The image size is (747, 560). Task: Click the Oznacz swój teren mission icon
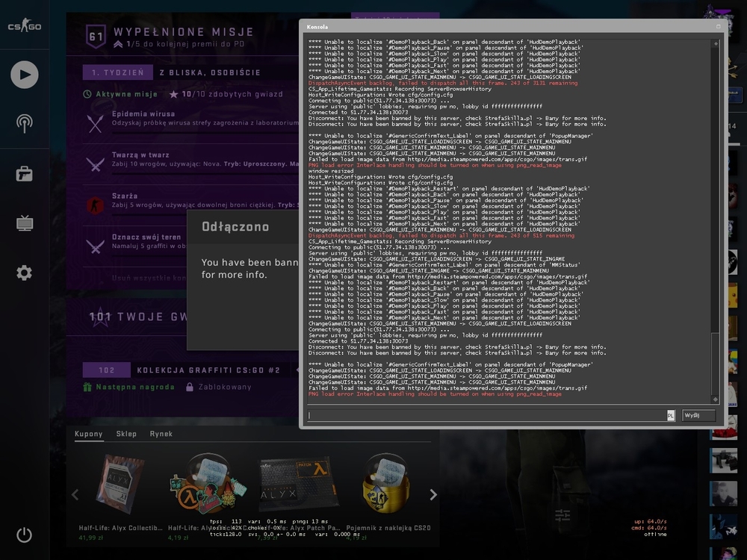click(96, 246)
